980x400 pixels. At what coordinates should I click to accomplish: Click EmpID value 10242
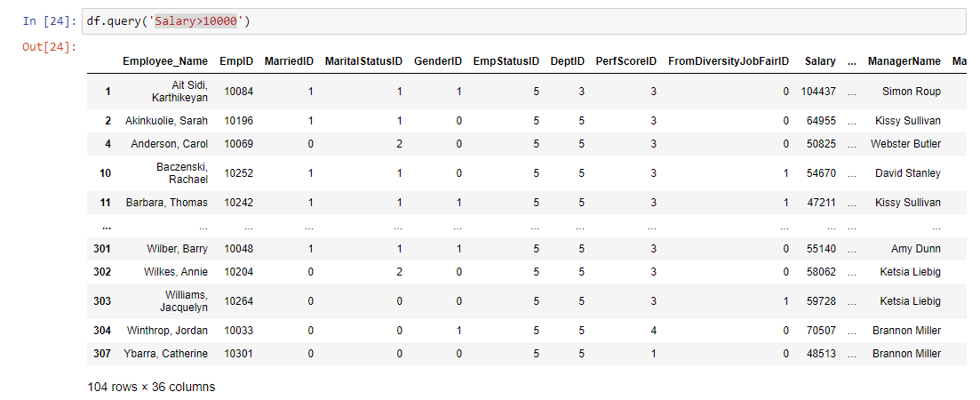239,203
